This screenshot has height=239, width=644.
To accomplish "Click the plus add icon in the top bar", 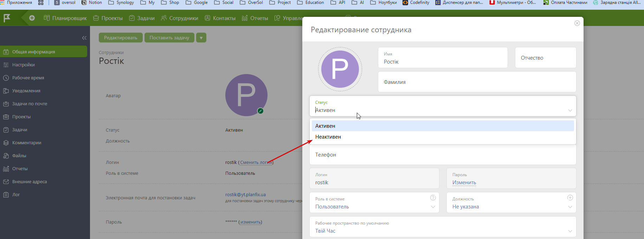I will coord(32,18).
